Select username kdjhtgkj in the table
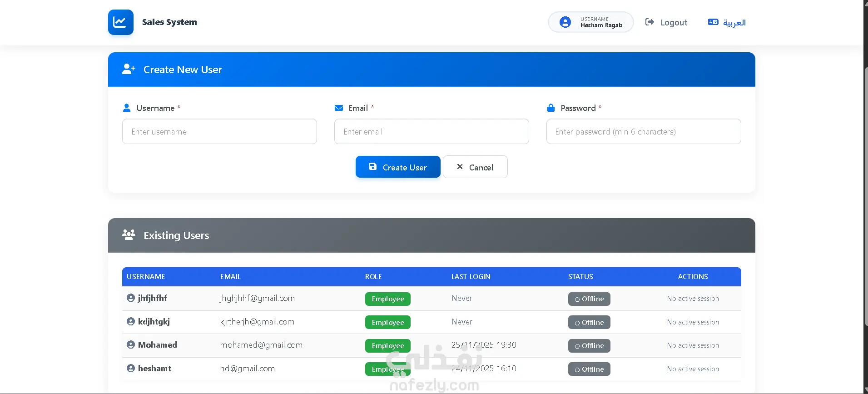The width and height of the screenshot is (868, 394). coord(154,322)
